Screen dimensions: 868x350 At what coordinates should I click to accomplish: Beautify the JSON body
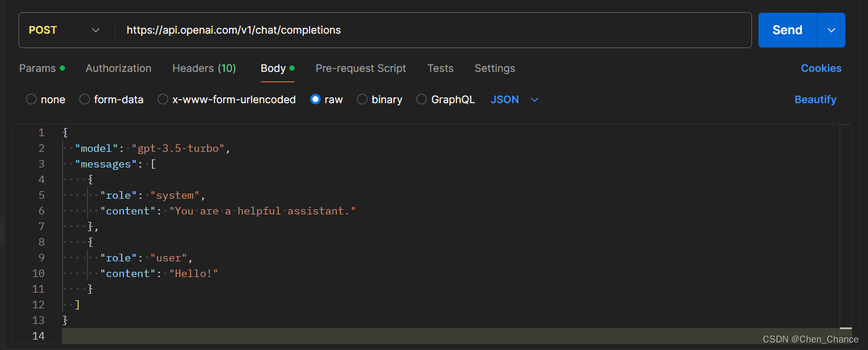tap(815, 99)
